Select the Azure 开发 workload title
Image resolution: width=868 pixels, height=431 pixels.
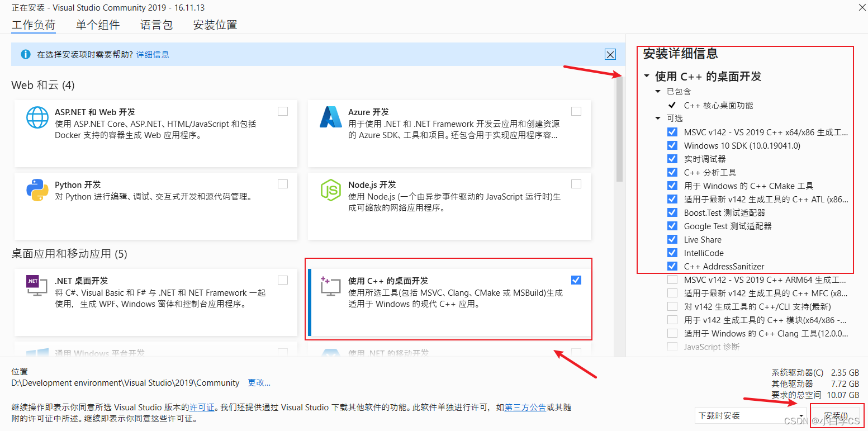(368, 112)
